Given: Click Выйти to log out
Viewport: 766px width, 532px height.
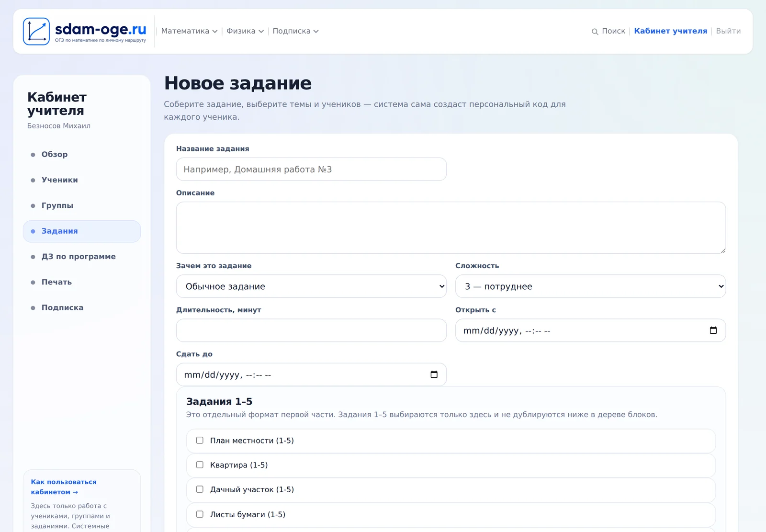Looking at the screenshot, I should coord(728,31).
